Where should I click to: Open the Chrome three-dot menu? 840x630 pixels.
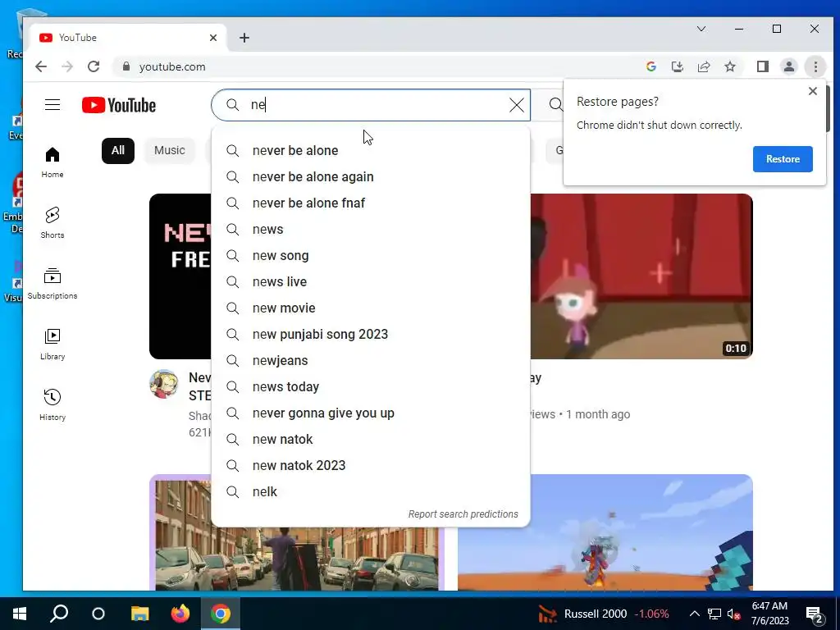(815, 66)
